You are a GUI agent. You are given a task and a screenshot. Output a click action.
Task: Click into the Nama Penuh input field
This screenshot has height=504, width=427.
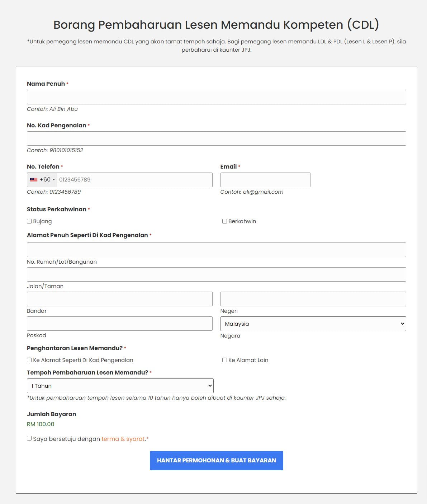click(217, 96)
